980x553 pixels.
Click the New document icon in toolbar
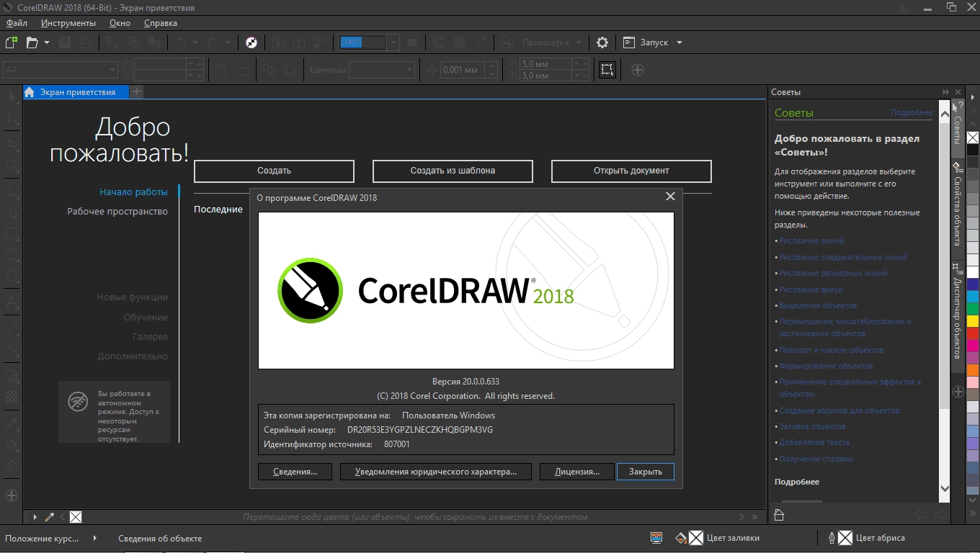(11, 42)
